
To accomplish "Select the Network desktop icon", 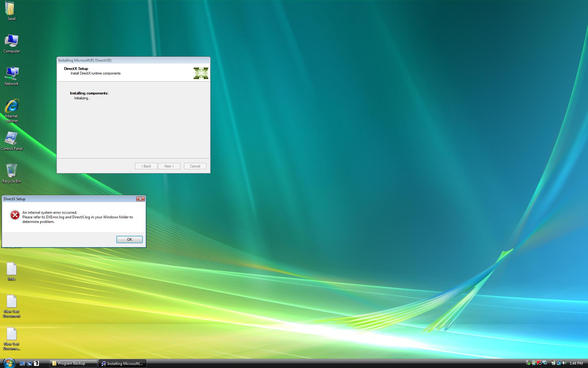I will tap(11, 76).
